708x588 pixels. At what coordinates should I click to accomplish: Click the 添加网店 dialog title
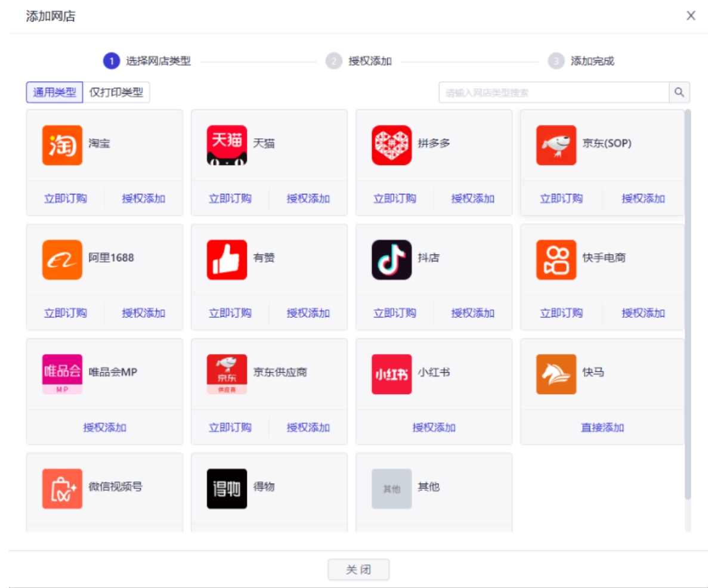tap(51, 16)
